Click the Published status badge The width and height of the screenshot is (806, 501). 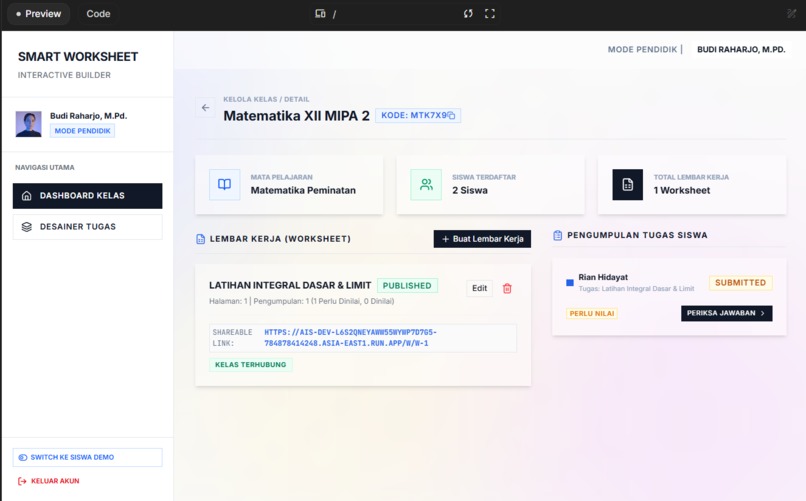(x=407, y=286)
